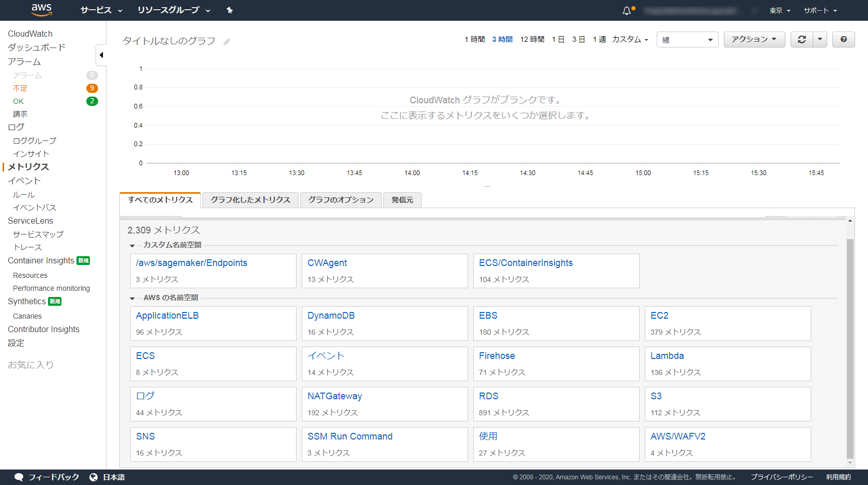The height and width of the screenshot is (485, 868).
Task: Open 不足 alarms in sidebar
Action: (x=20, y=88)
